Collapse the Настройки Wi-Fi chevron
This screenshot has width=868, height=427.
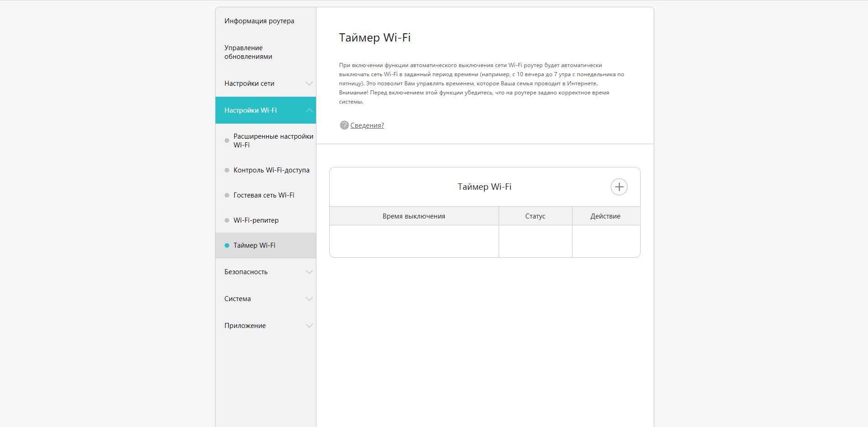pyautogui.click(x=309, y=110)
